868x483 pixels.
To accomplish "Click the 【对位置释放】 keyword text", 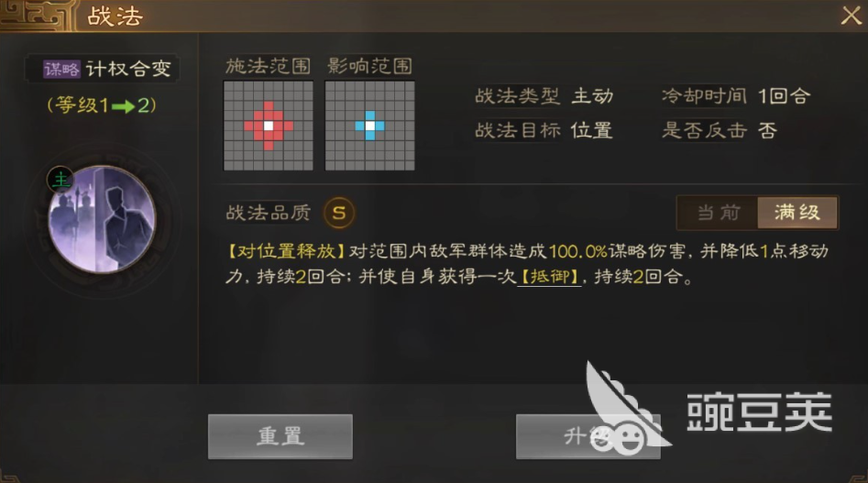I will pos(286,252).
